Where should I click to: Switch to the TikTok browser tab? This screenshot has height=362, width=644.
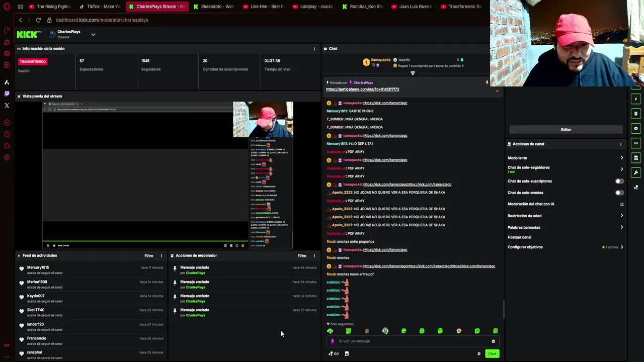100,7
